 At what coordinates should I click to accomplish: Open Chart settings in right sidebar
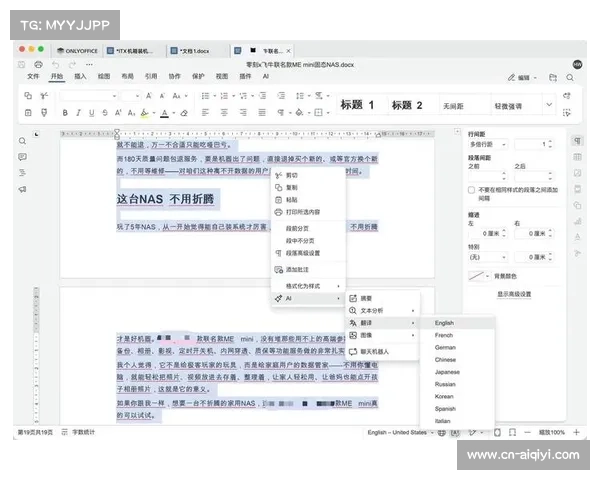pos(577,221)
